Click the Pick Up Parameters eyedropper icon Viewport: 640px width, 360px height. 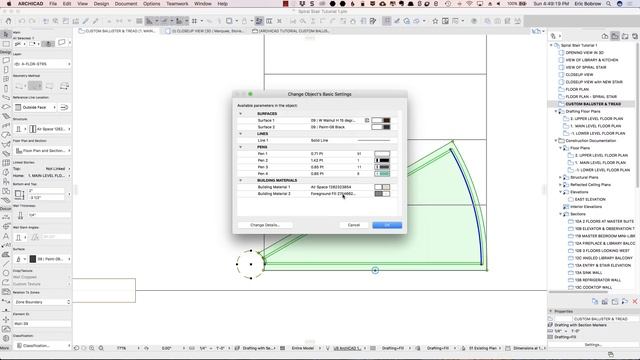(x=85, y=21)
